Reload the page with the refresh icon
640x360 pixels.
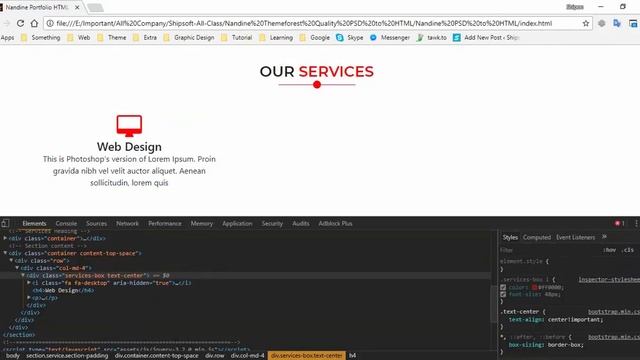pyautogui.click(x=20, y=23)
